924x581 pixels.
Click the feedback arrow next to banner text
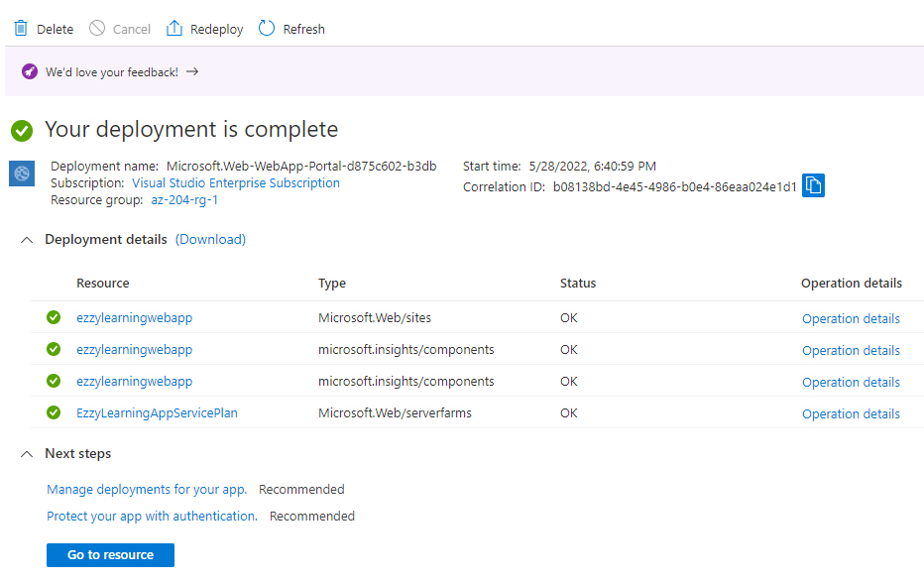click(192, 72)
